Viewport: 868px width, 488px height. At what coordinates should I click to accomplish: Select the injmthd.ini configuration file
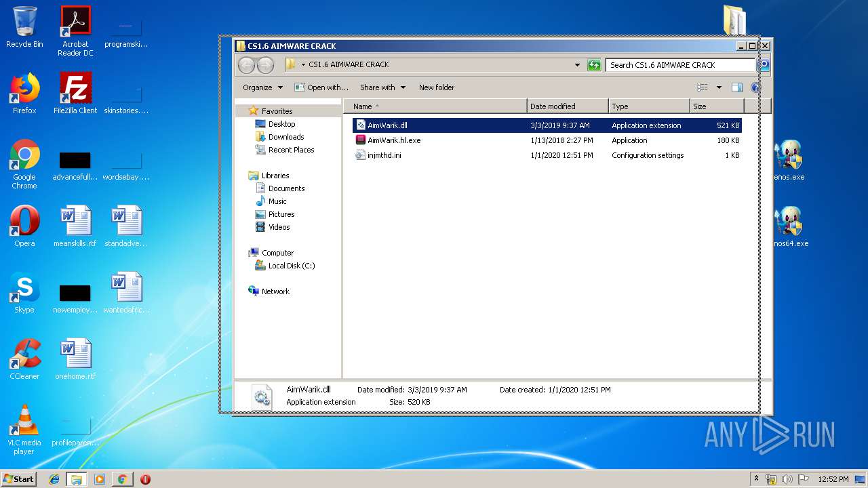pos(547,155)
